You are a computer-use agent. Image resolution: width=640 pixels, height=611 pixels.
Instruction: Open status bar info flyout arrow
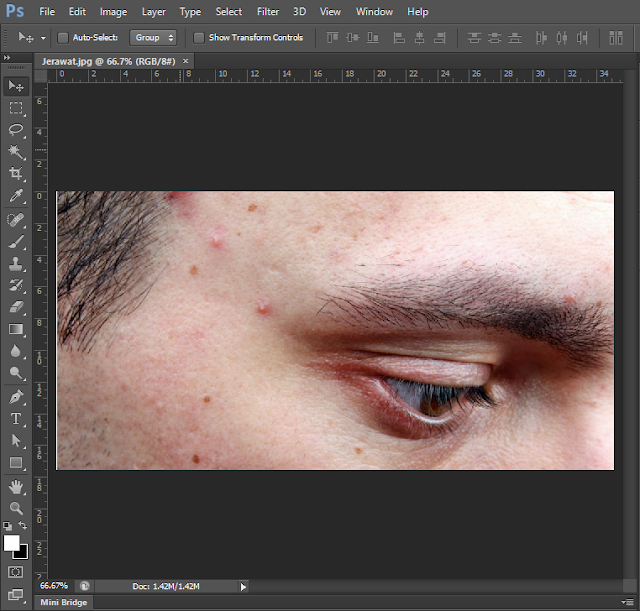(x=243, y=587)
